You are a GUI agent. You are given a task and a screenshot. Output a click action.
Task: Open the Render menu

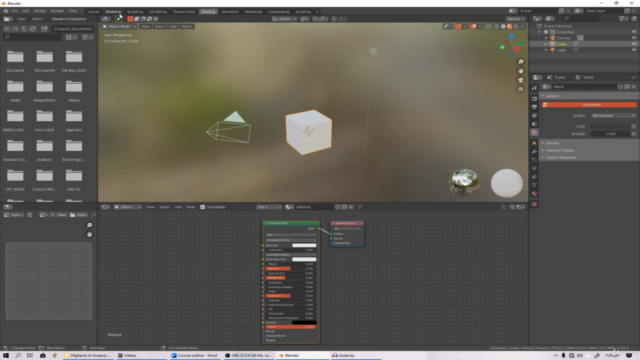pyautogui.click(x=40, y=11)
